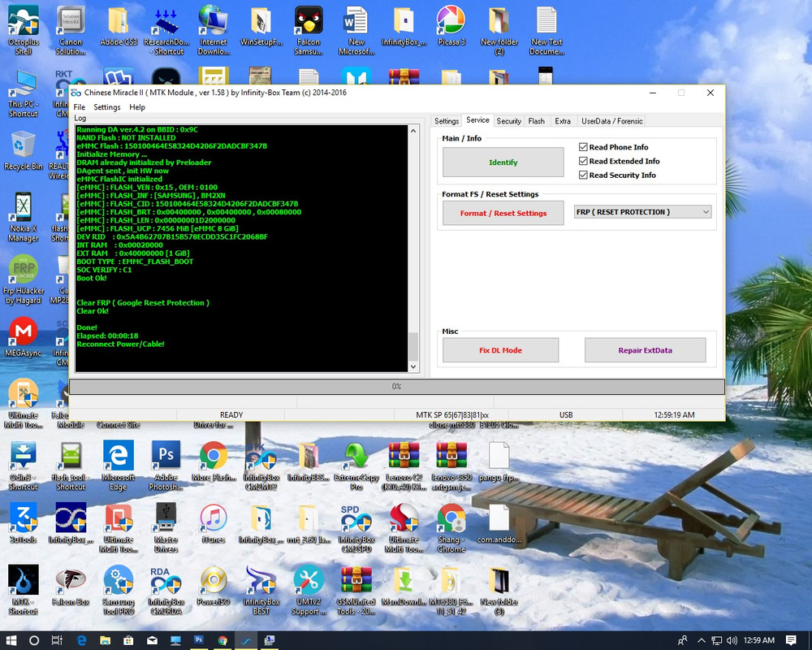Open InfinityBox CM2RDA desktop icon
This screenshot has height=650, width=812.
point(166,590)
